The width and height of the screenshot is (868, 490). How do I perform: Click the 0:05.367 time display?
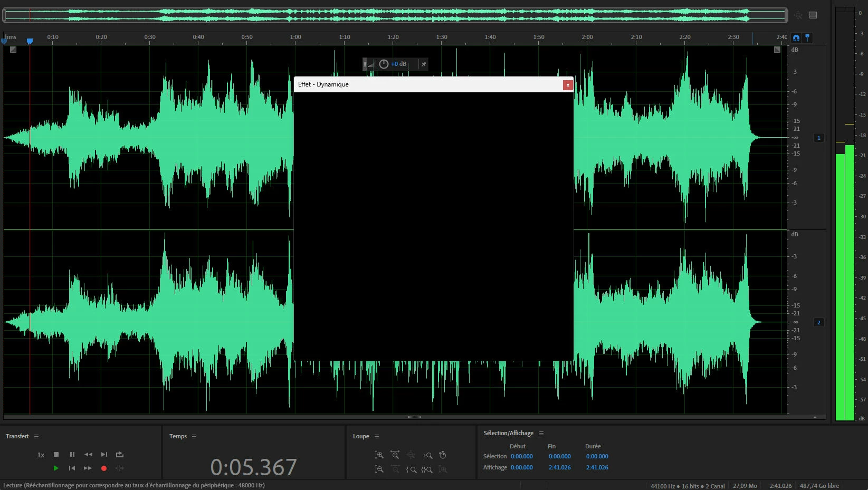click(x=253, y=467)
